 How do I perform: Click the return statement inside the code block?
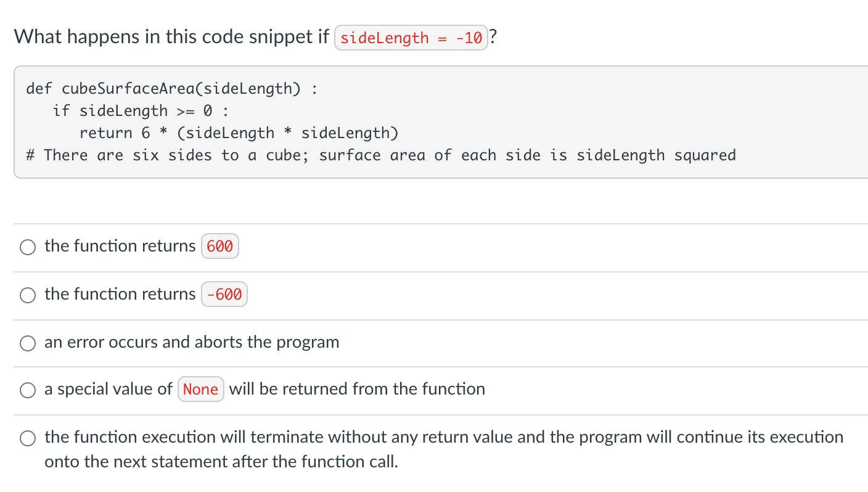click(x=239, y=133)
